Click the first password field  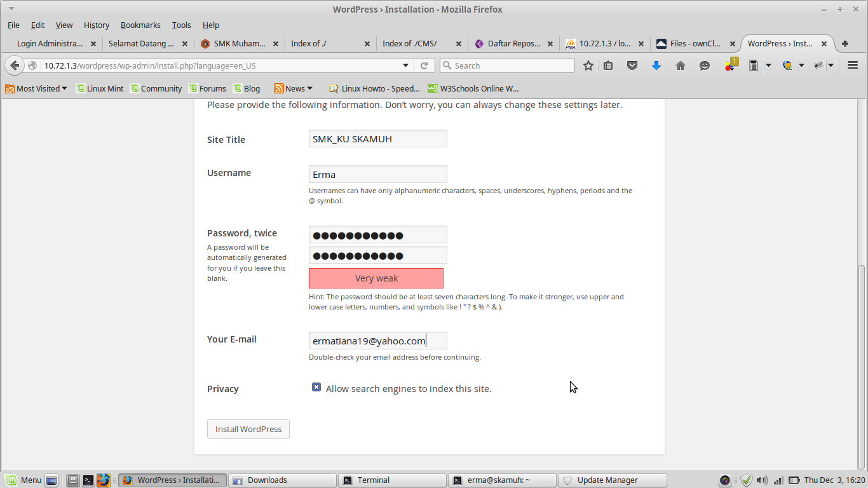point(378,234)
